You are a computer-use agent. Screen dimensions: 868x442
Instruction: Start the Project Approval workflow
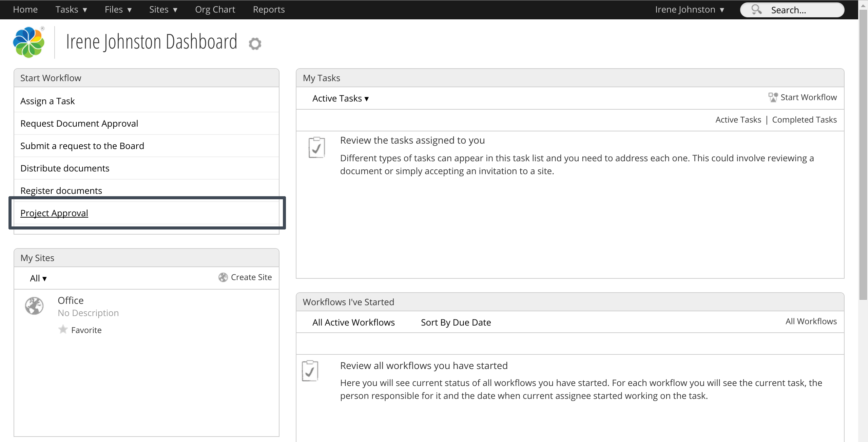pos(54,213)
